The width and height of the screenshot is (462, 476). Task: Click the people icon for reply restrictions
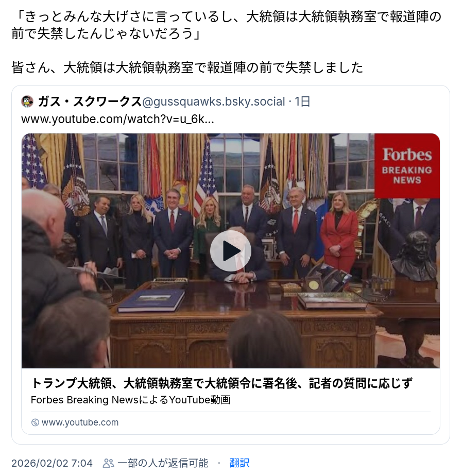tap(108, 463)
